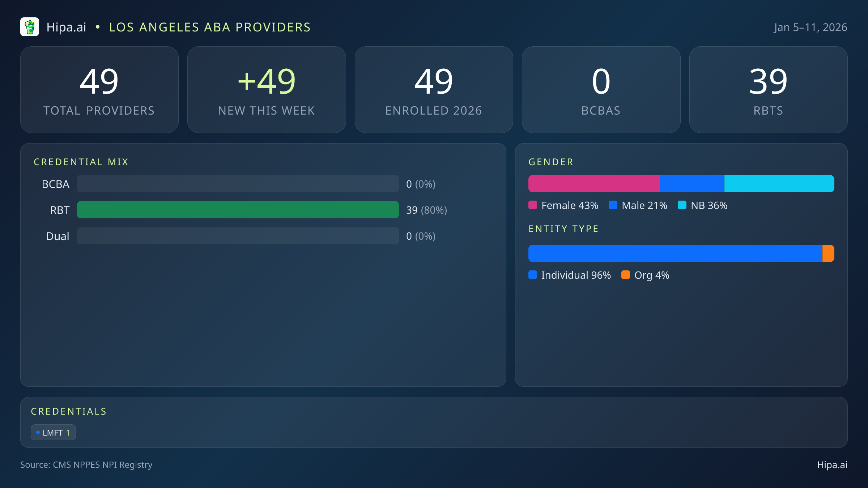
Task: Click the blue Individual legend marker
Action: [x=533, y=275]
